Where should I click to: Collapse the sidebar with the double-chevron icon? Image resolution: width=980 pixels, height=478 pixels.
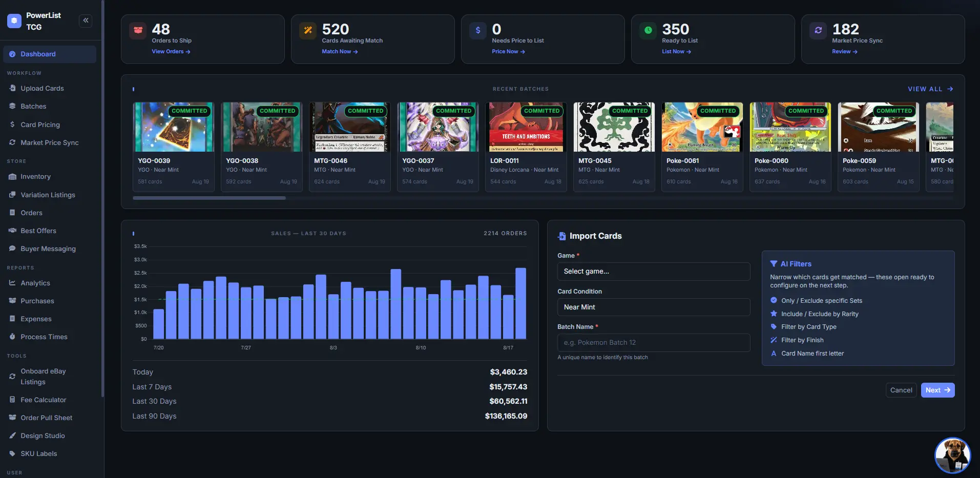point(86,20)
